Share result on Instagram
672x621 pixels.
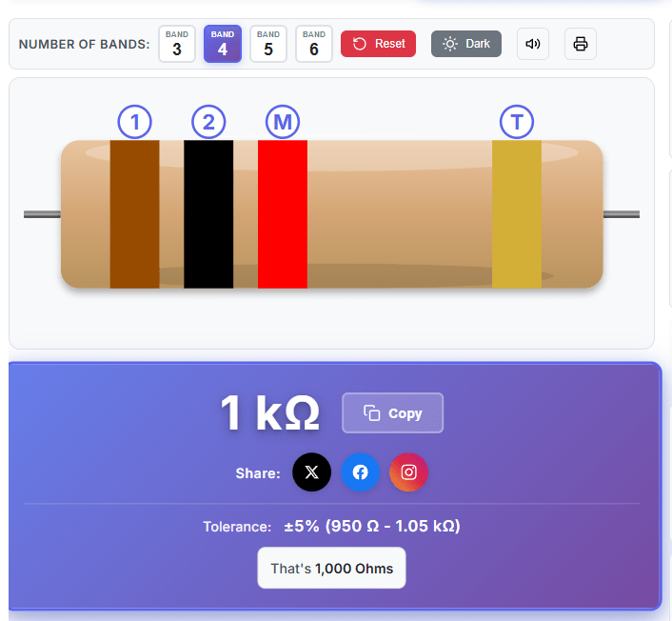pos(409,472)
